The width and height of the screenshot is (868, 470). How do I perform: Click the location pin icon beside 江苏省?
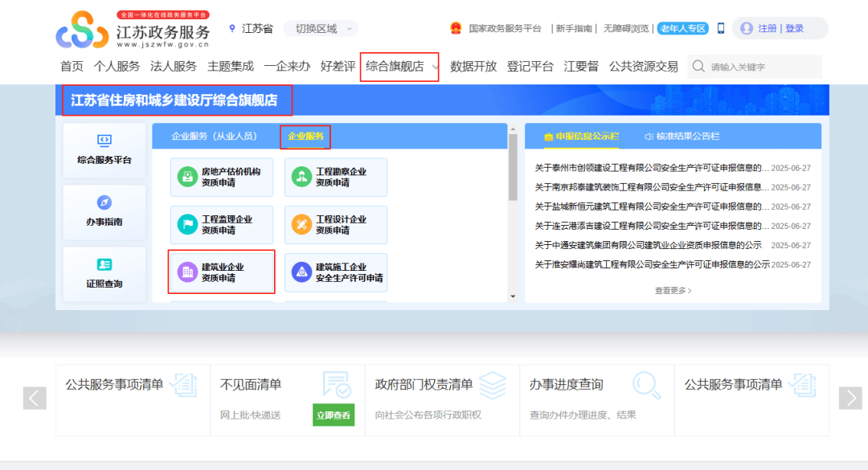232,28
